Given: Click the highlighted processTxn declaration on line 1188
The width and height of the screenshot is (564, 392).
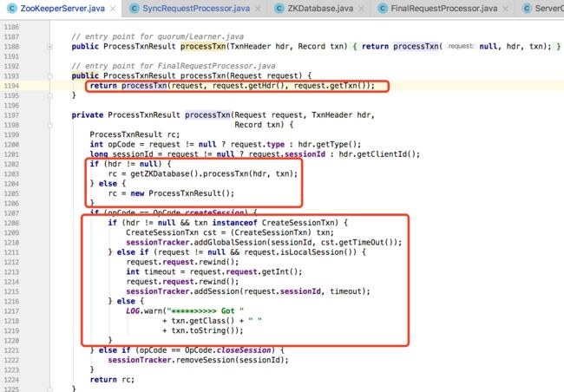Looking at the screenshot, I should (x=203, y=46).
